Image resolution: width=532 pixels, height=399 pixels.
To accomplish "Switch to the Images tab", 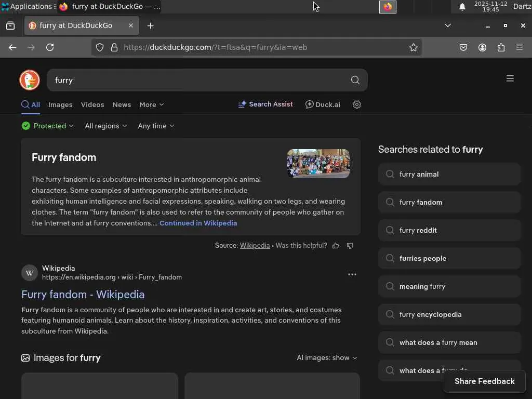I will click(x=60, y=104).
